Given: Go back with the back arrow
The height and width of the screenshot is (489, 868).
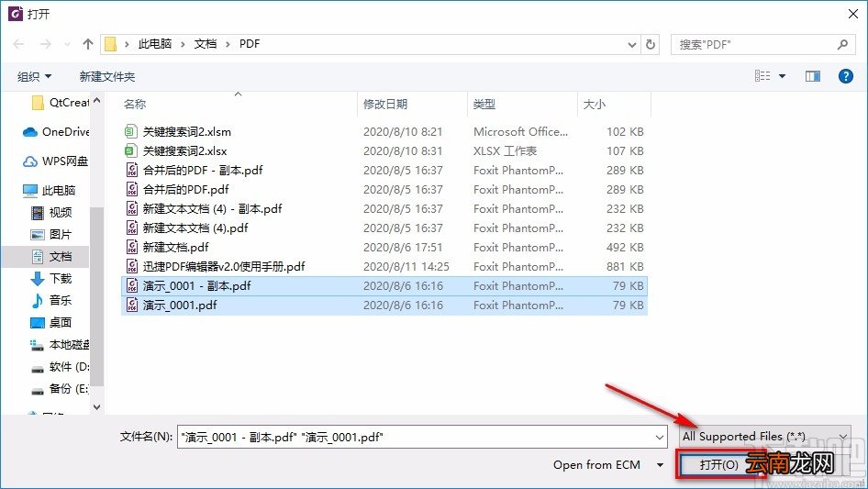Looking at the screenshot, I should 18,44.
